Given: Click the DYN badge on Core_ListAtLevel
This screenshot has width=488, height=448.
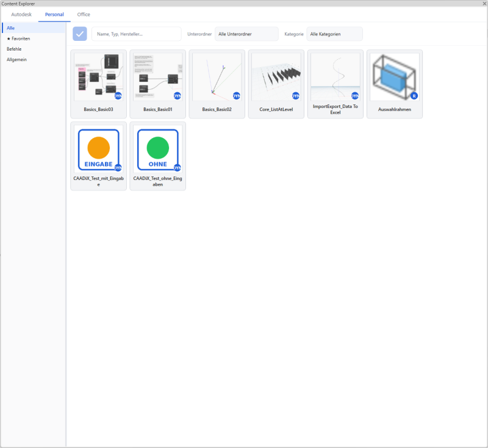Looking at the screenshot, I should (x=296, y=96).
